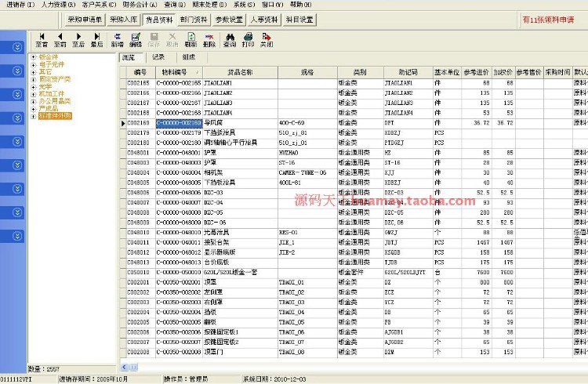
Task: Sort by the 编号 column header
Action: point(140,72)
